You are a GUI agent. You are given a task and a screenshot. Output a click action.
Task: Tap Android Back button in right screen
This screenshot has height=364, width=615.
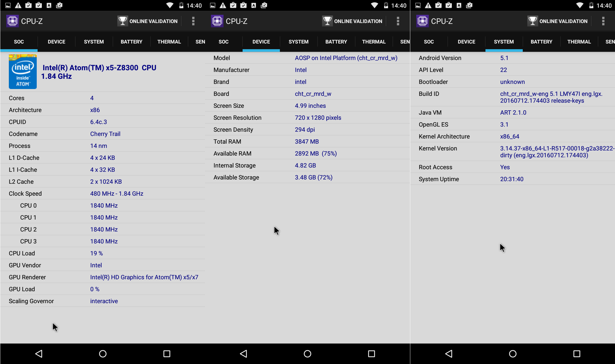[449, 354]
